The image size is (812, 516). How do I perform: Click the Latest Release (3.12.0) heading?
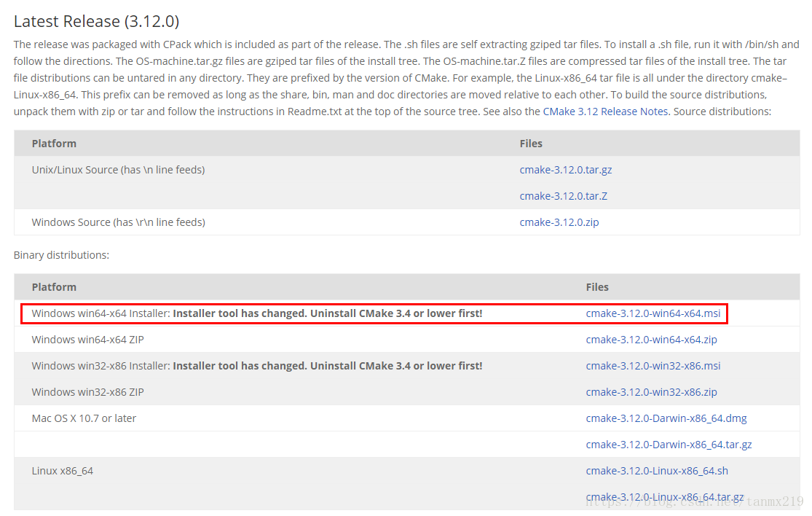click(x=96, y=21)
